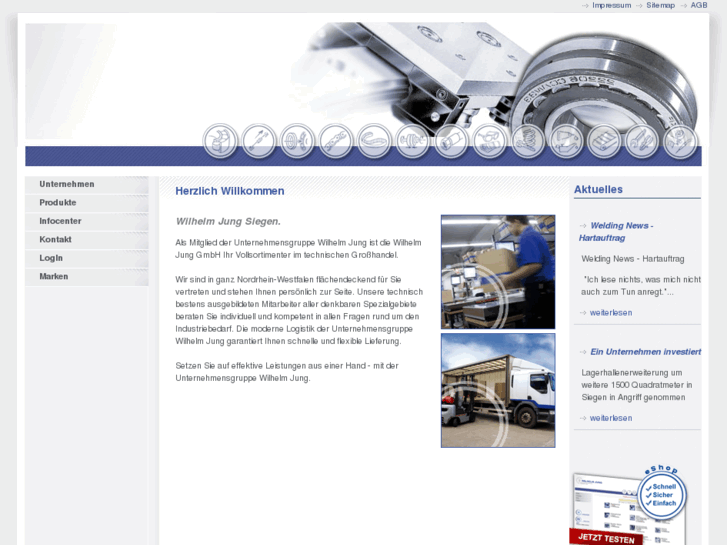Open the coil spring product icon
Image resolution: width=727 pixels, height=545 pixels.
(528, 141)
